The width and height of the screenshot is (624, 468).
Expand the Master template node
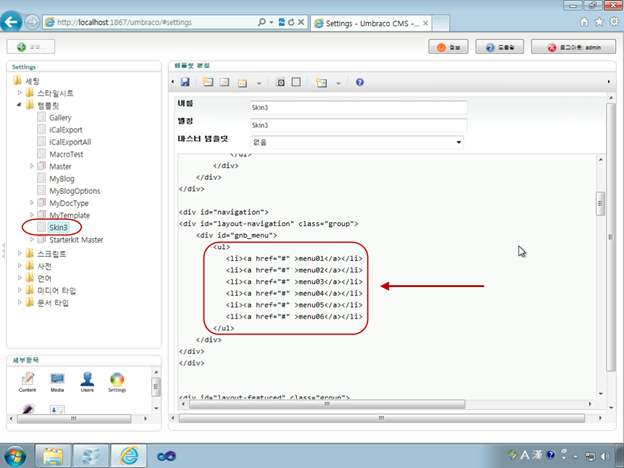pos(32,166)
